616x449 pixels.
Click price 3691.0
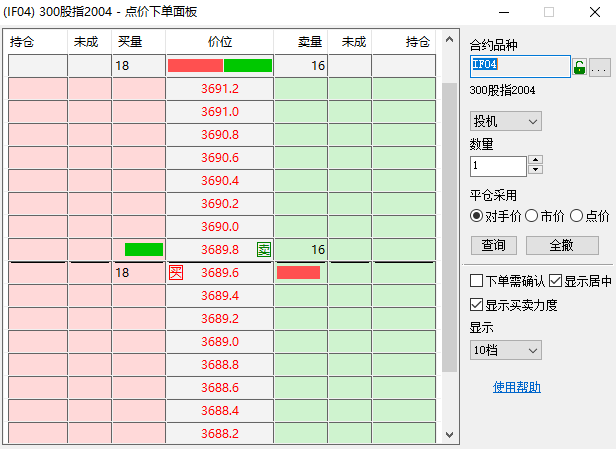[x=220, y=112]
